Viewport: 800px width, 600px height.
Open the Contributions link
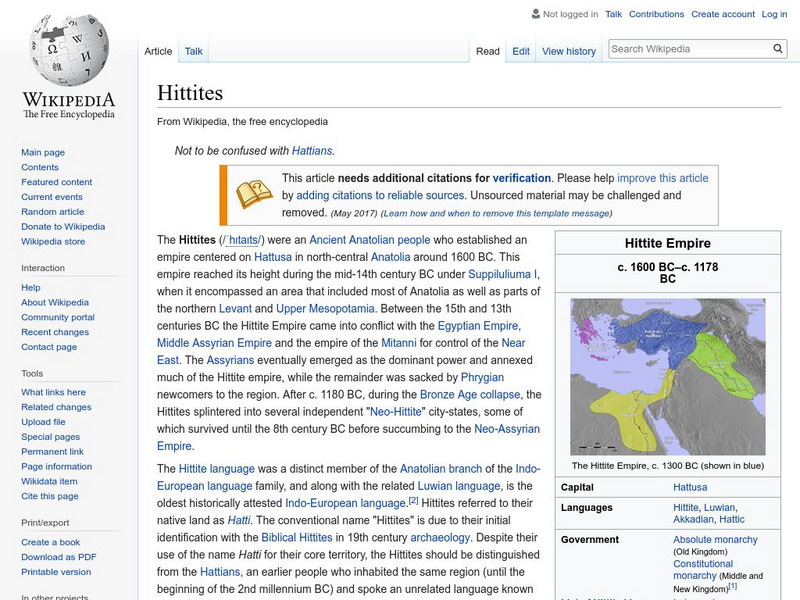656,14
